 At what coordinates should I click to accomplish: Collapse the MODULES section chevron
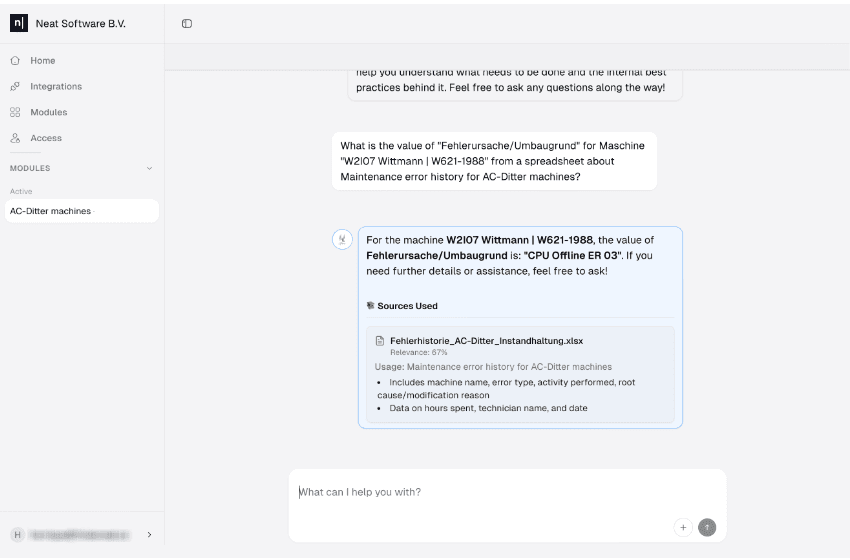click(x=150, y=168)
